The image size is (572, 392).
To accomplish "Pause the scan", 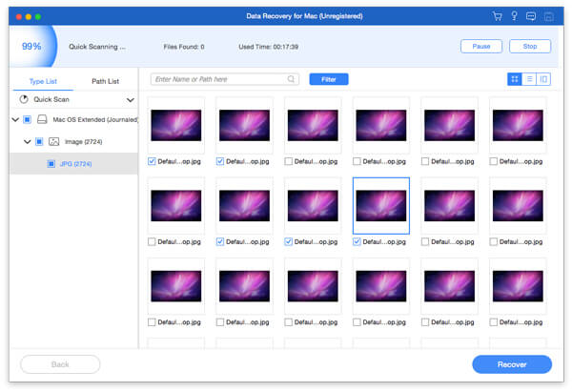I will 481,47.
